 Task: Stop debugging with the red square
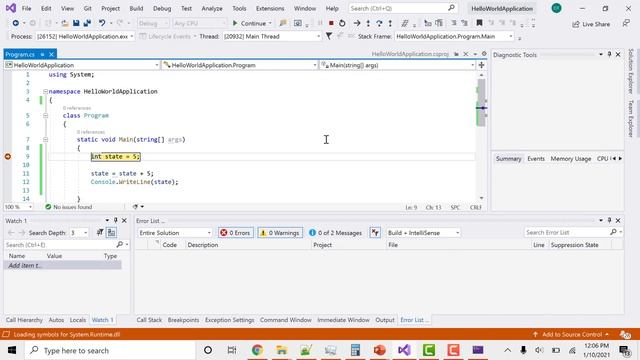point(331,23)
